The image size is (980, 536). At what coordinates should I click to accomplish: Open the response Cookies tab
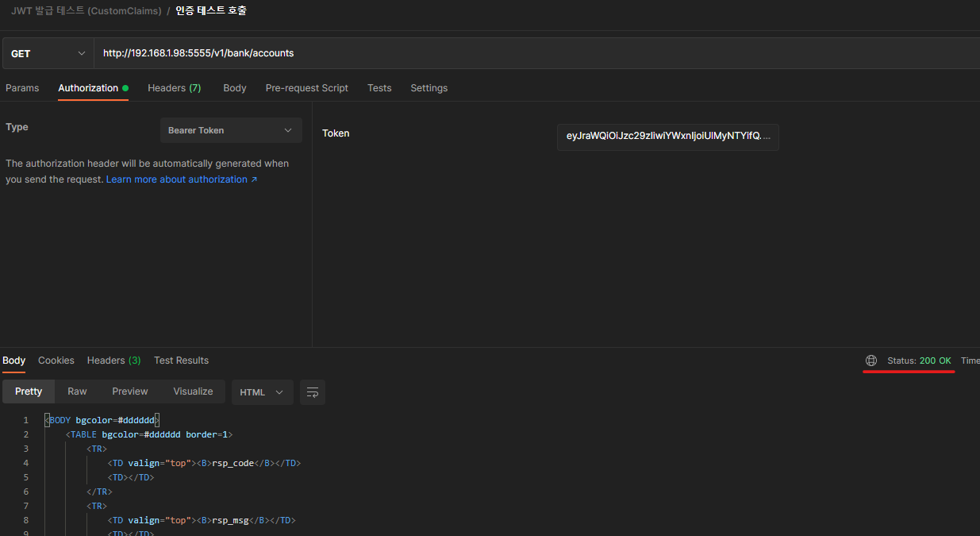click(x=56, y=361)
